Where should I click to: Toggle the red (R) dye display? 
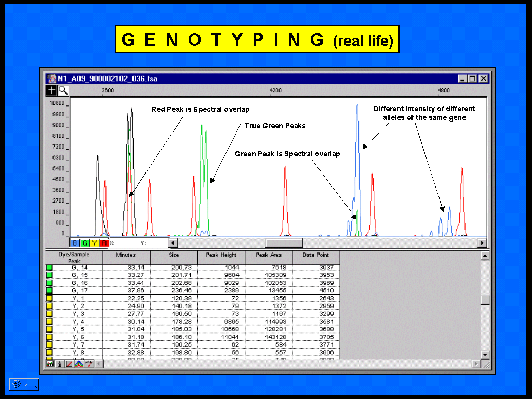tap(104, 243)
